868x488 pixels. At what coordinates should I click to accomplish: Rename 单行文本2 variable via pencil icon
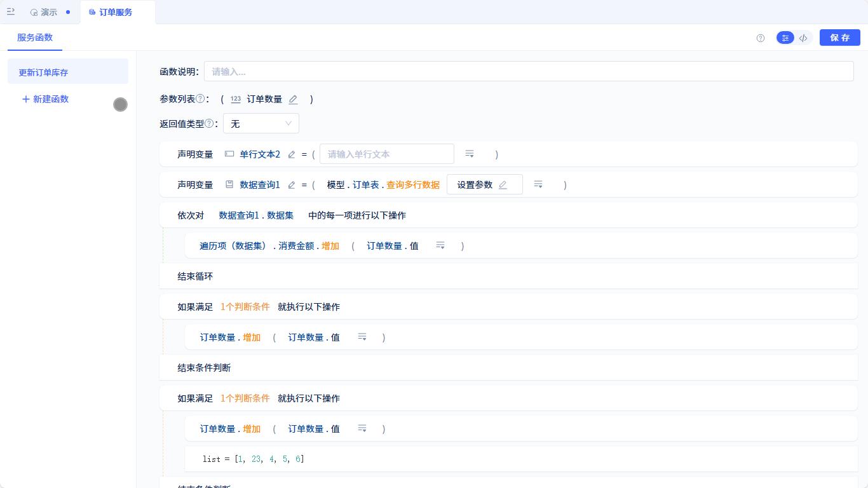click(x=291, y=154)
